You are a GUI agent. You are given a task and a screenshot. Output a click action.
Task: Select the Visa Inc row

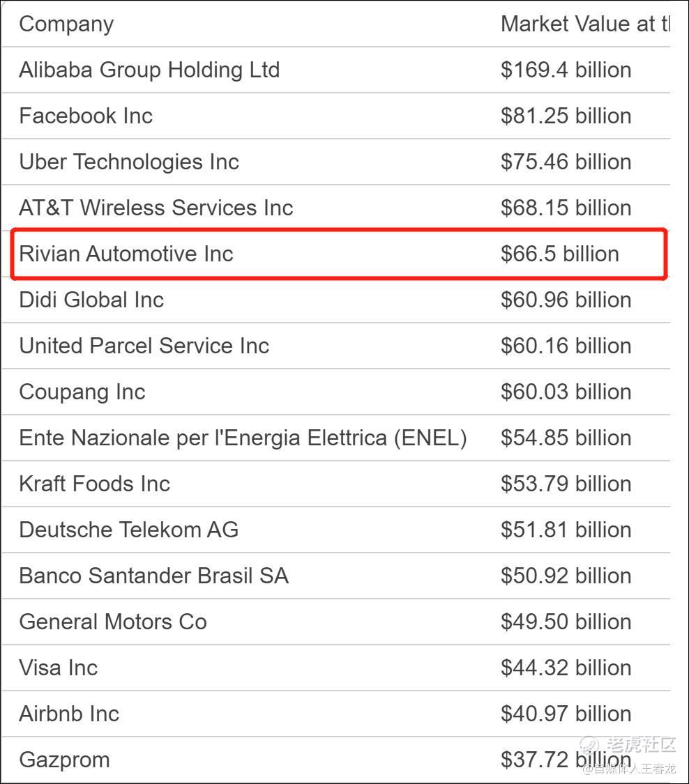tap(335, 668)
